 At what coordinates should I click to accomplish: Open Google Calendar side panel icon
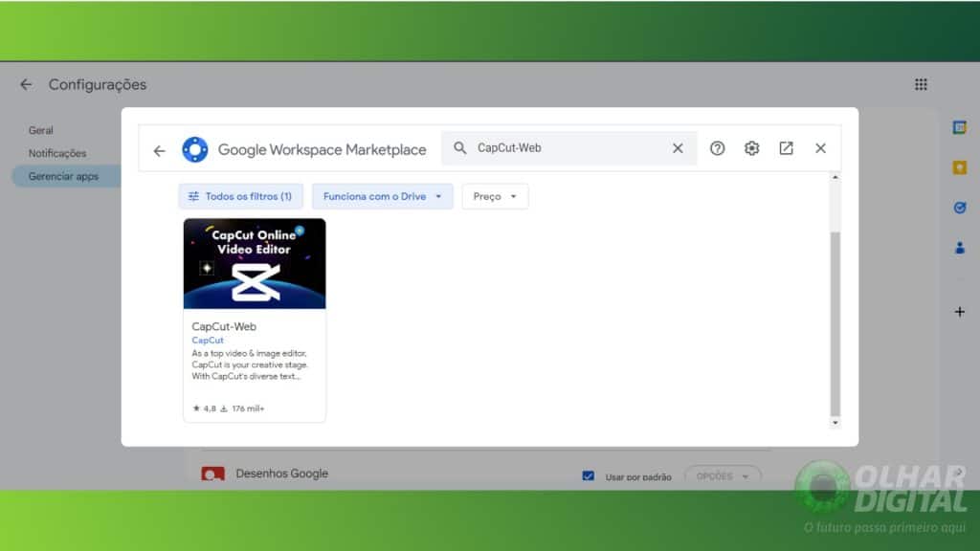point(959,127)
